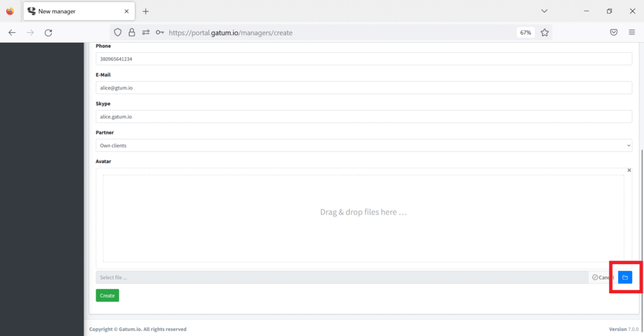This screenshot has height=336, width=644.
Task: Reload the page with the refresh icon
Action: [x=48, y=33]
